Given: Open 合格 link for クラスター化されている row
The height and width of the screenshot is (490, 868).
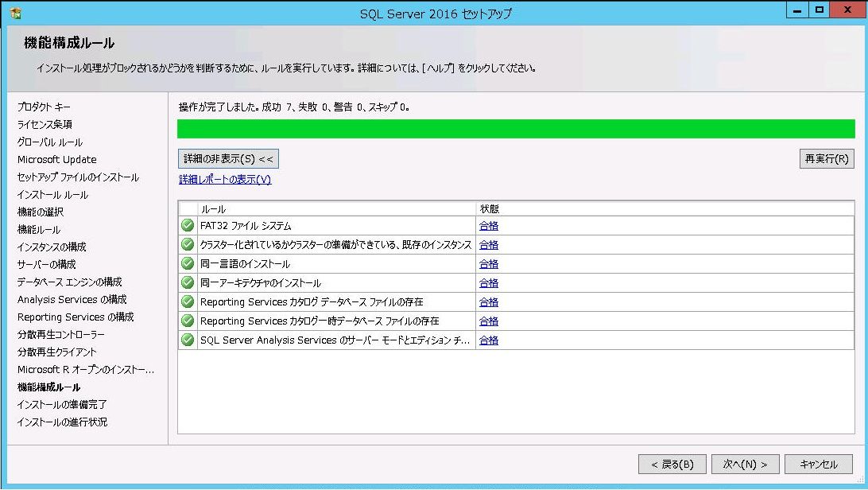Looking at the screenshot, I should pyautogui.click(x=488, y=245).
